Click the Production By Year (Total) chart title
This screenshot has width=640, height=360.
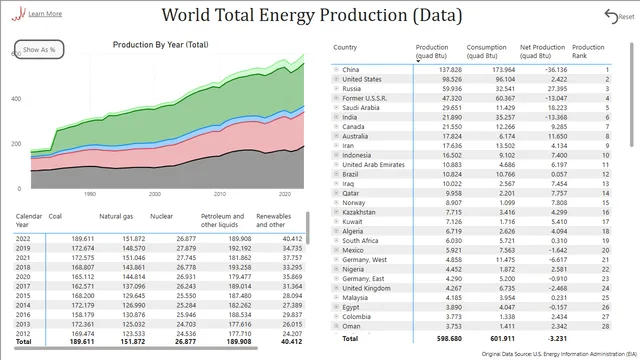[x=160, y=45]
